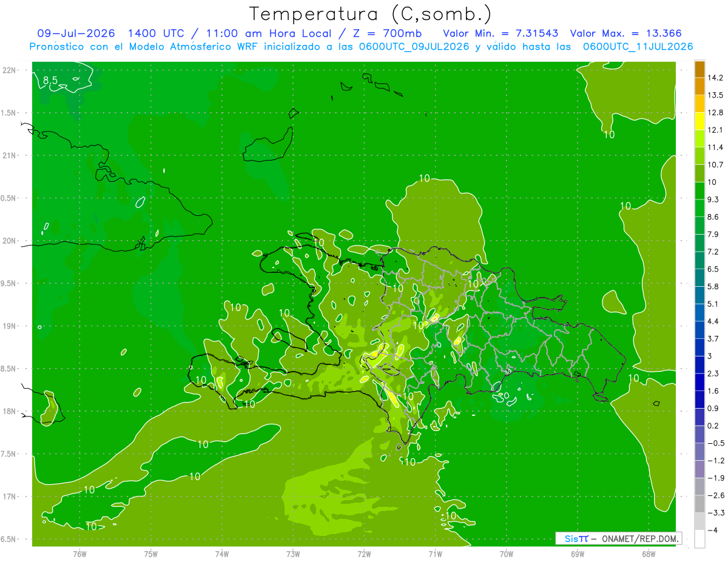Screen dimensions: 728x562
Task: Click the '18N' latitude axis label
Action: (x=10, y=411)
